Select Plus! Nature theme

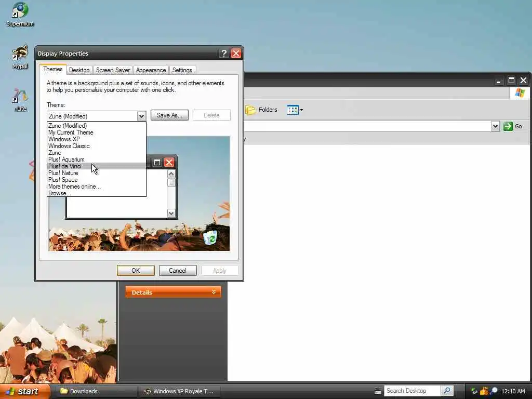96,173
